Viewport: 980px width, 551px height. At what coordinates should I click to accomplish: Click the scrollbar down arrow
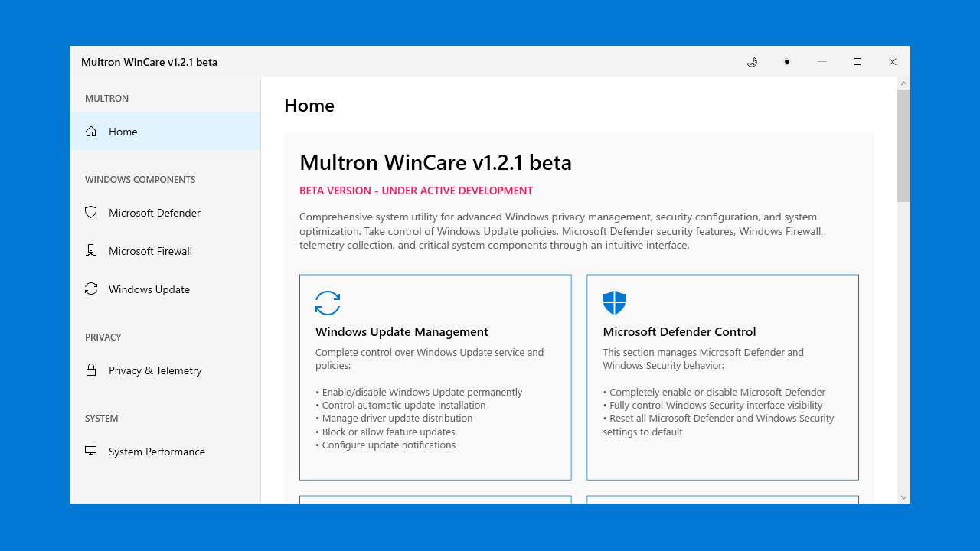(x=903, y=497)
